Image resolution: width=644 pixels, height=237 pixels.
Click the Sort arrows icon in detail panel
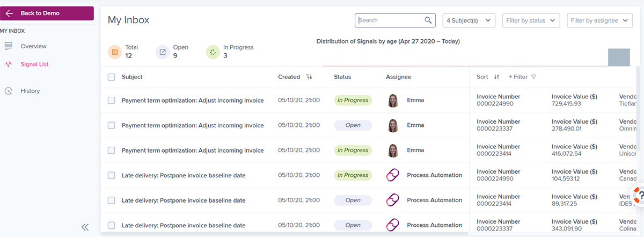click(496, 77)
